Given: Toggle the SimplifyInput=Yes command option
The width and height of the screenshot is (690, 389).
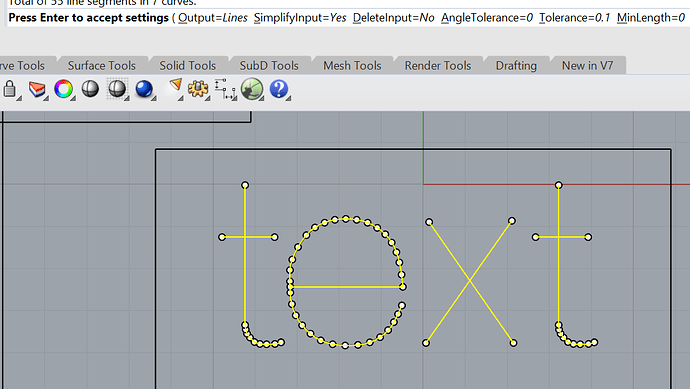Looking at the screenshot, I should 300,18.
